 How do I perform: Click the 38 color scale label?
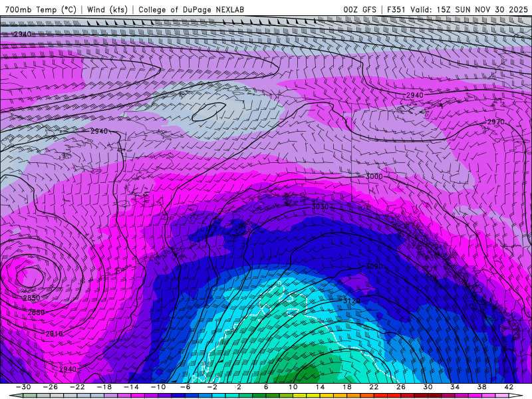click(481, 387)
